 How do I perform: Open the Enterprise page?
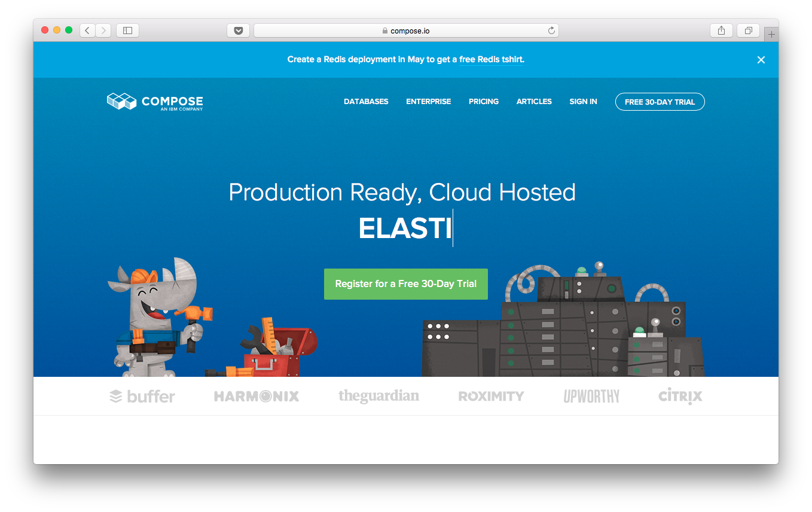(x=429, y=102)
